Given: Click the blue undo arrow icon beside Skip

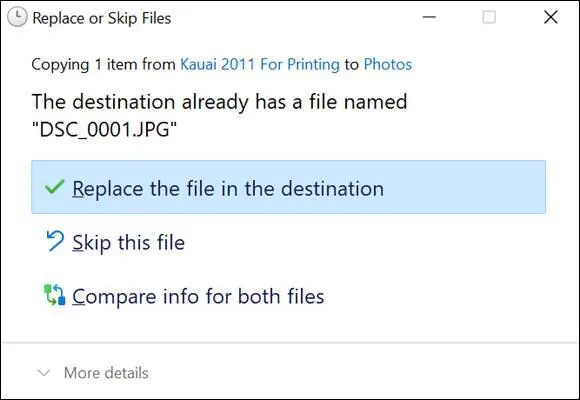Looking at the screenshot, I should tap(55, 241).
